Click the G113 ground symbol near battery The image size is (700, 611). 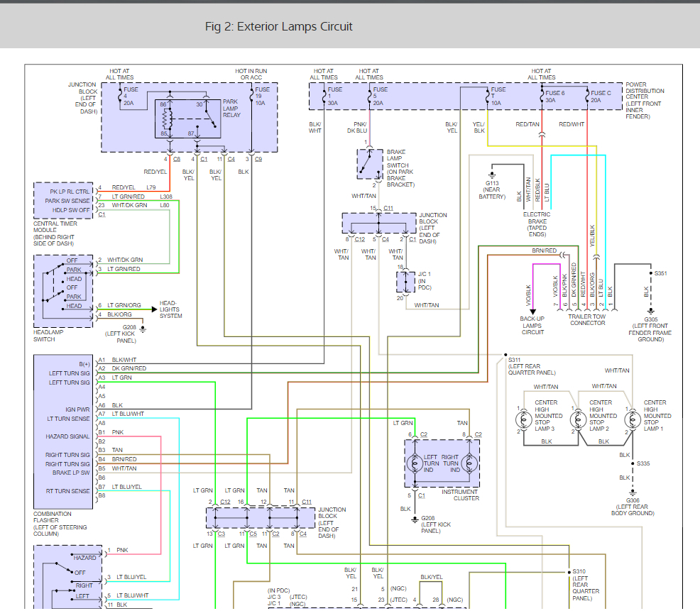coord(492,175)
